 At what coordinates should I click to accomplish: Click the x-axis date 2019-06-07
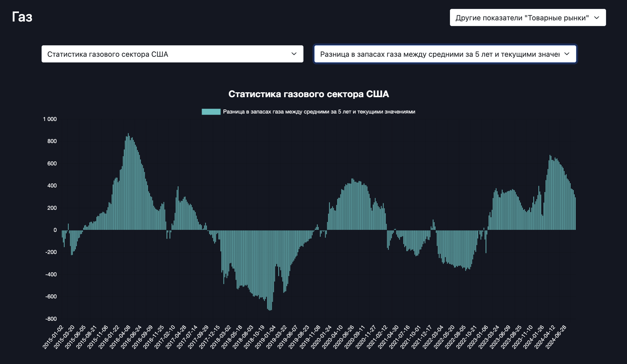click(288, 337)
